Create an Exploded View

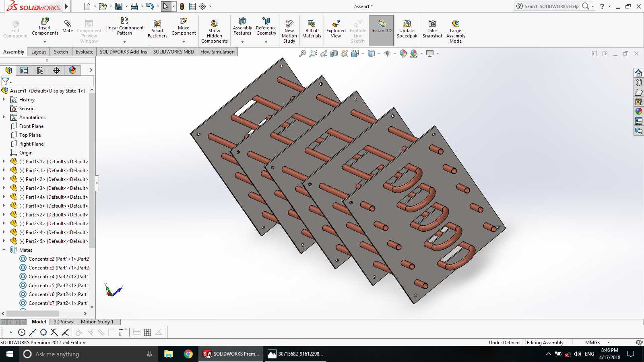[336, 29]
